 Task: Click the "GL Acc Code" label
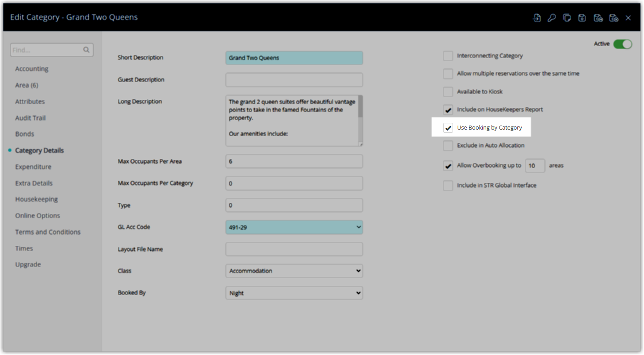tap(134, 227)
